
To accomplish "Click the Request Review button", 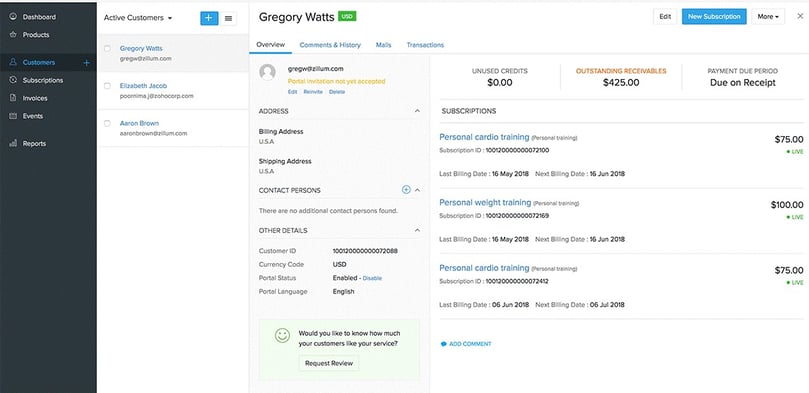I will coord(329,363).
